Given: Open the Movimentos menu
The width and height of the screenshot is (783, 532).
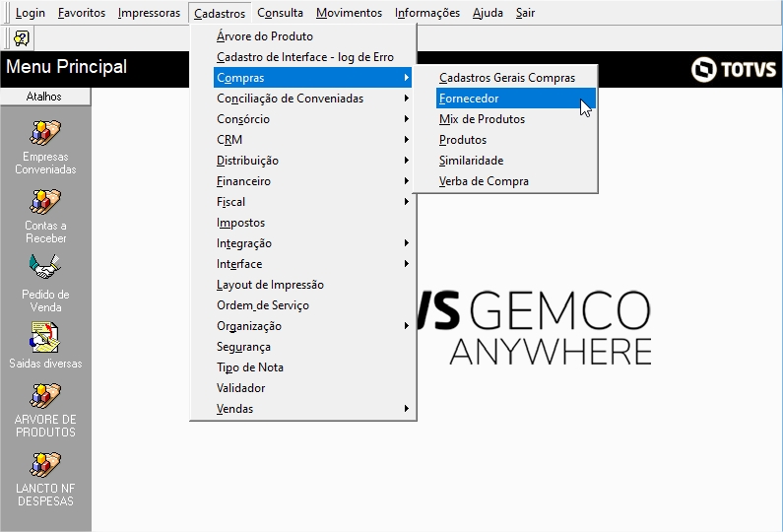Looking at the screenshot, I should click(349, 13).
